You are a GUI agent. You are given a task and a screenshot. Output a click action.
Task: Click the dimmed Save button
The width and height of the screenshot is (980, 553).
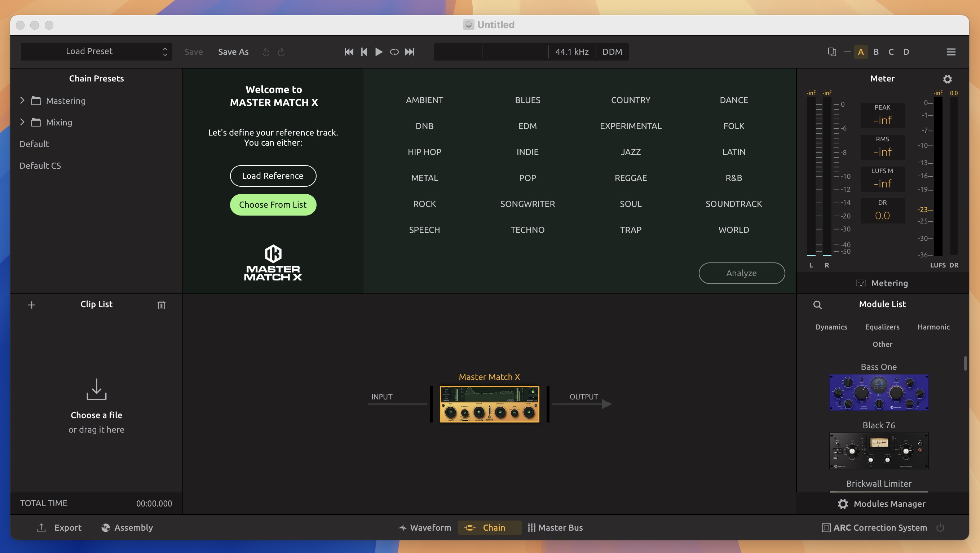pyautogui.click(x=194, y=52)
